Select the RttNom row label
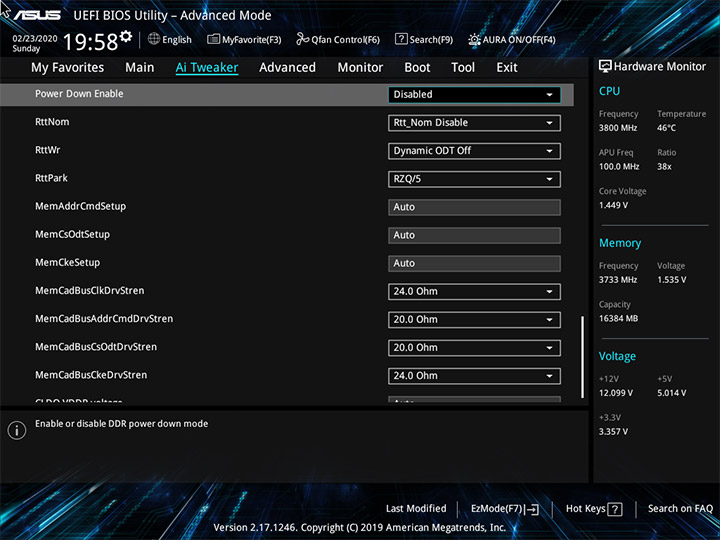 [52, 122]
